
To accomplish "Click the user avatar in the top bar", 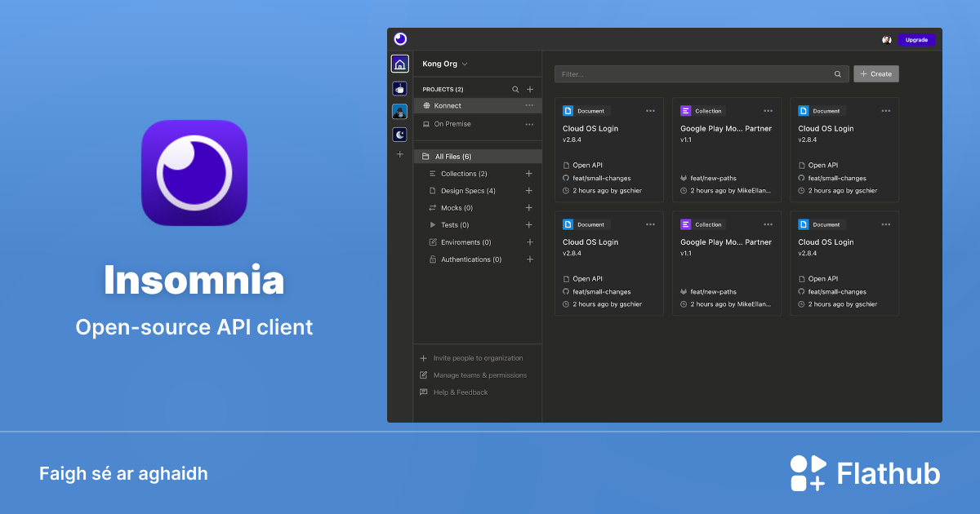I will click(886, 39).
